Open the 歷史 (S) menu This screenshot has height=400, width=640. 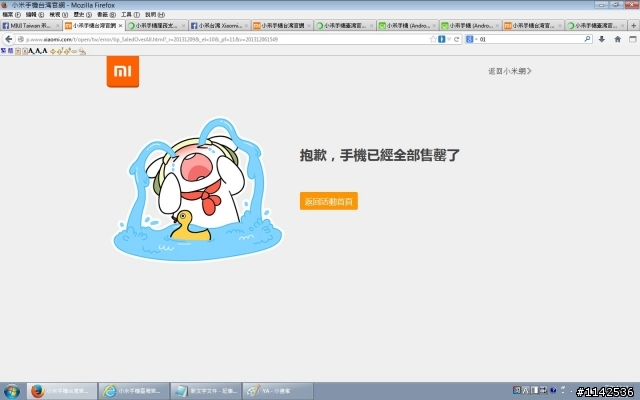82,15
